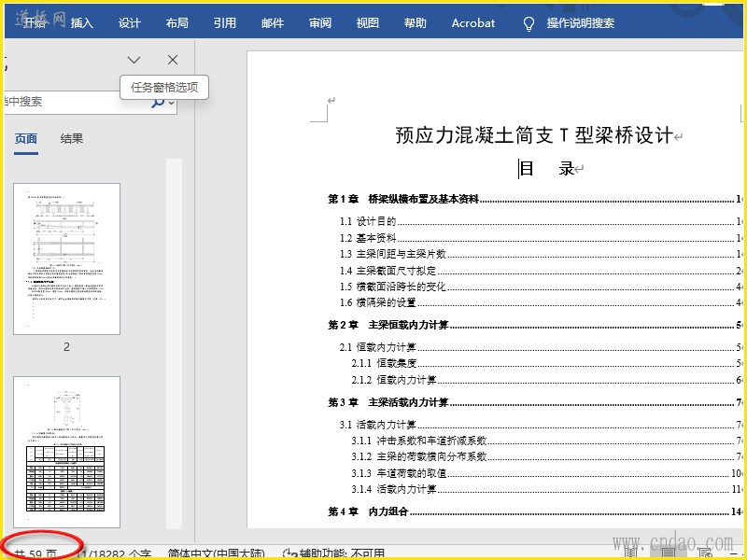
Task: Open TOC entry 3.1.2 主梁的荷载横向分布系数
Action: pyautogui.click(x=546, y=456)
